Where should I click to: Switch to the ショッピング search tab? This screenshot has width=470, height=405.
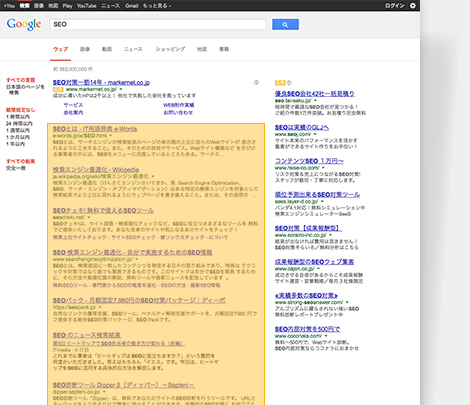170,49
